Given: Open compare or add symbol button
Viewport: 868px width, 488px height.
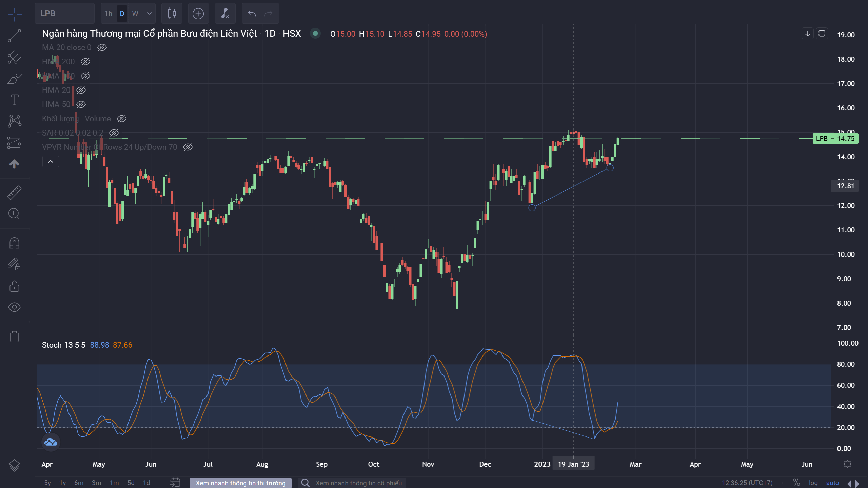Looking at the screenshot, I should [198, 14].
